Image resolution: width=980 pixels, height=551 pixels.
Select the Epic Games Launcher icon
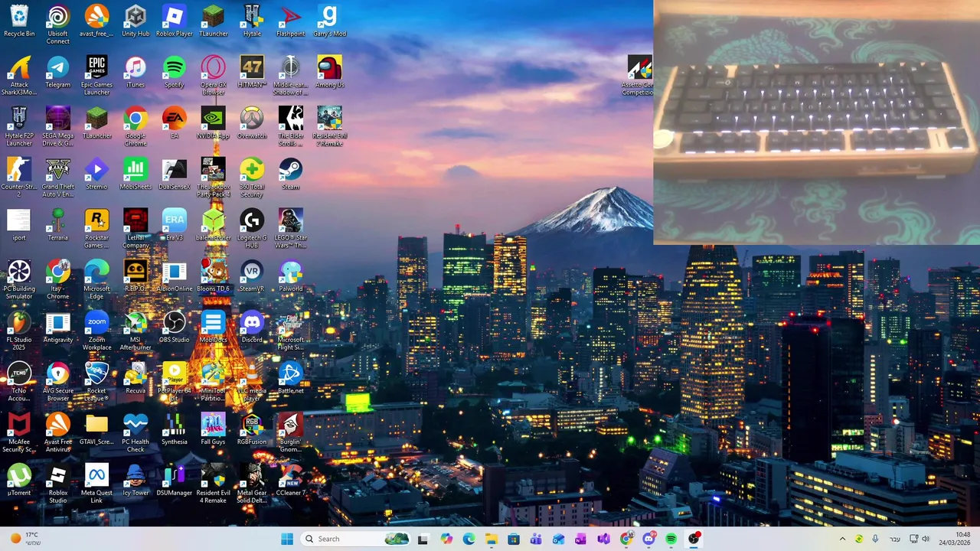coord(96,76)
